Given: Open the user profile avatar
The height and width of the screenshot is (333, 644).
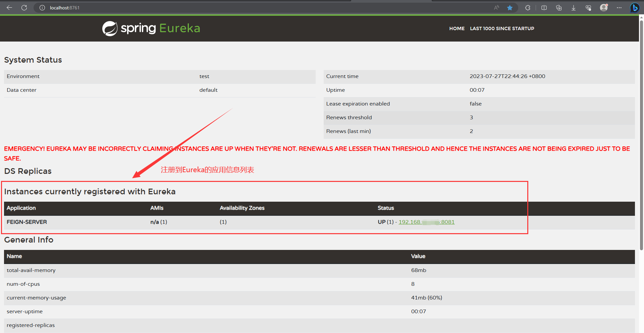Looking at the screenshot, I should [x=604, y=7].
